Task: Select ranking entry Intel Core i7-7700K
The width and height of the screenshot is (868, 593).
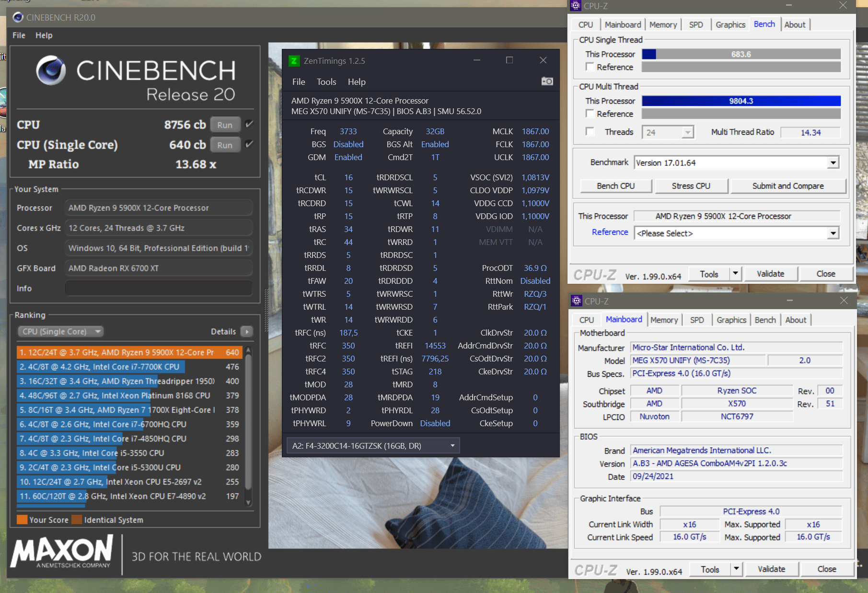Action: (x=129, y=367)
